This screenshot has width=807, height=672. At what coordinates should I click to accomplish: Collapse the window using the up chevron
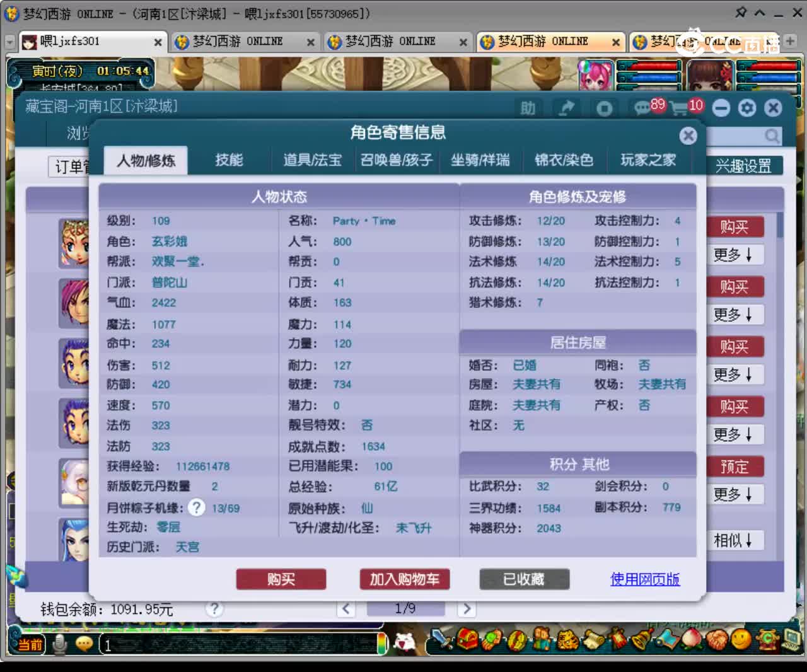760,13
